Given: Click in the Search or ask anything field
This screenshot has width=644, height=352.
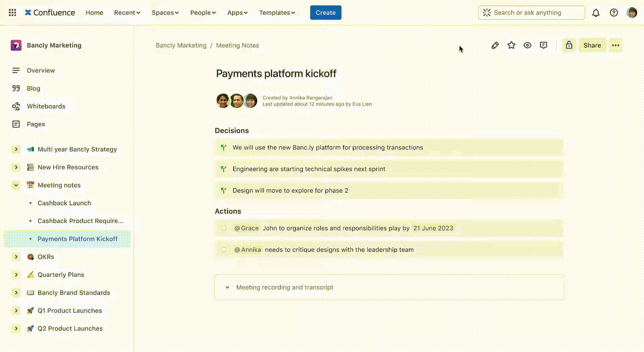Looking at the screenshot, I should 531,13.
